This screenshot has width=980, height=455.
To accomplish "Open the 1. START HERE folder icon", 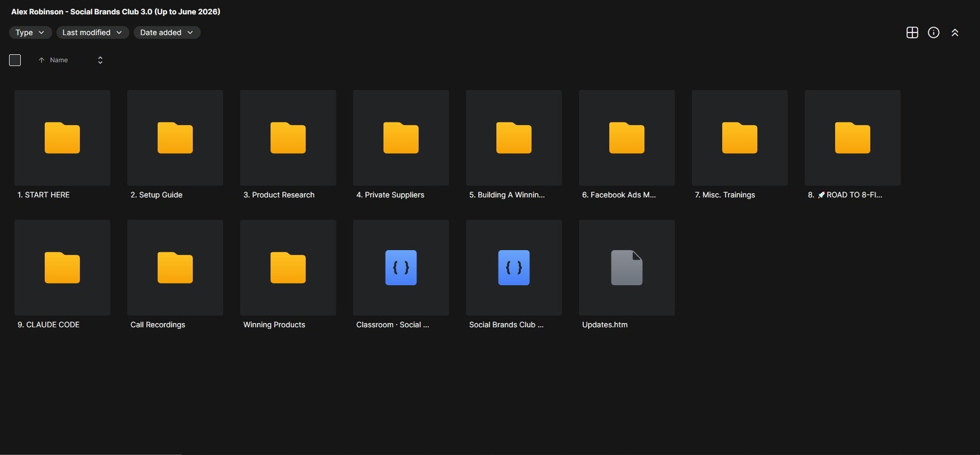I will (x=62, y=138).
